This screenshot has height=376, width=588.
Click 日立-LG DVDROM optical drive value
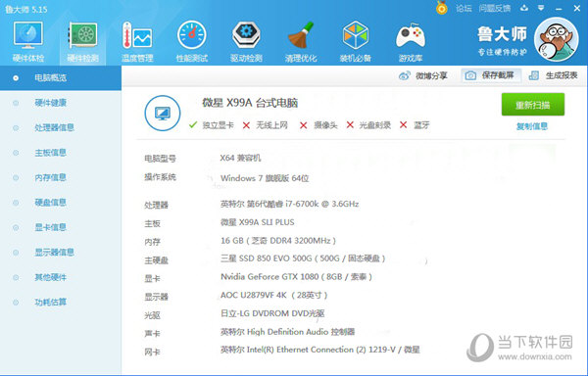[x=272, y=313]
